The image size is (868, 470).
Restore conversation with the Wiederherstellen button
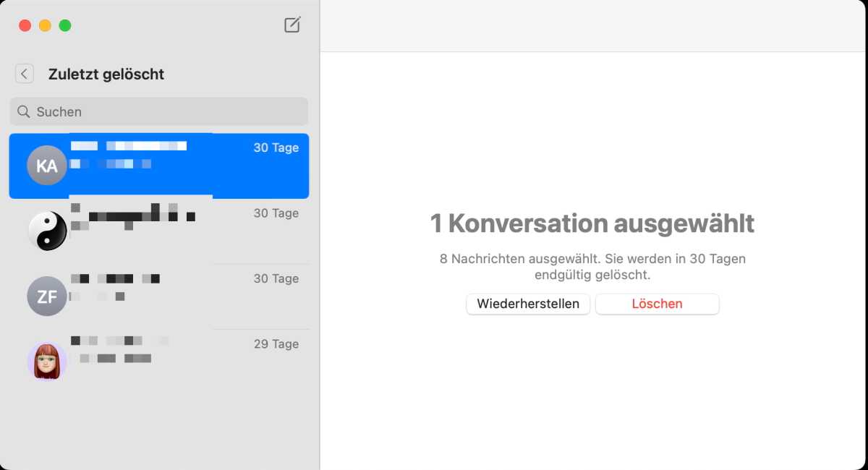tap(528, 304)
